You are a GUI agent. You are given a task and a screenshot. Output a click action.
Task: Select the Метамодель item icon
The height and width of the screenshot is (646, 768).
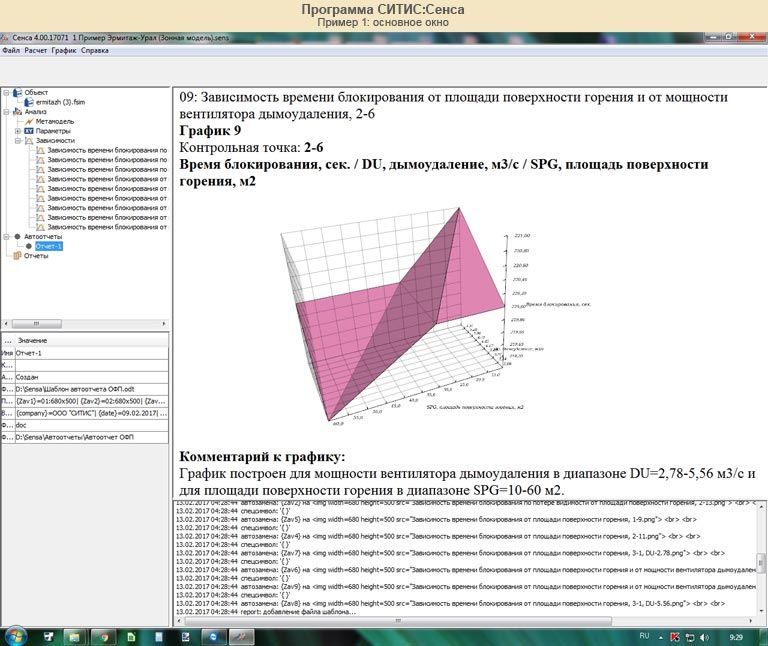pyautogui.click(x=29, y=121)
